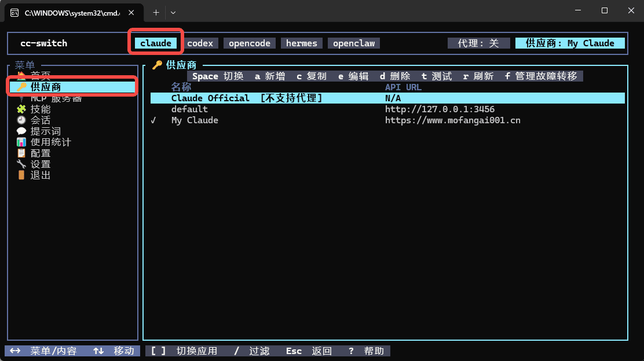Open 配置 menu entry

(41, 153)
